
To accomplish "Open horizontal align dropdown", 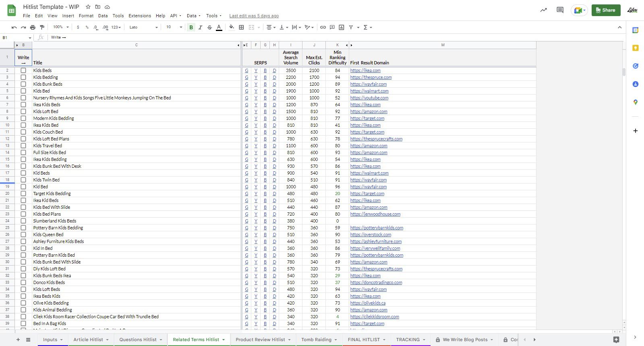I will (x=271, y=27).
